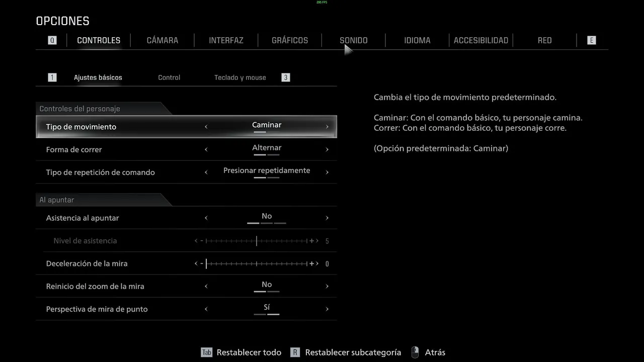Click the Deceleración de la mira slider track
The image size is (644, 362).
(x=257, y=263)
